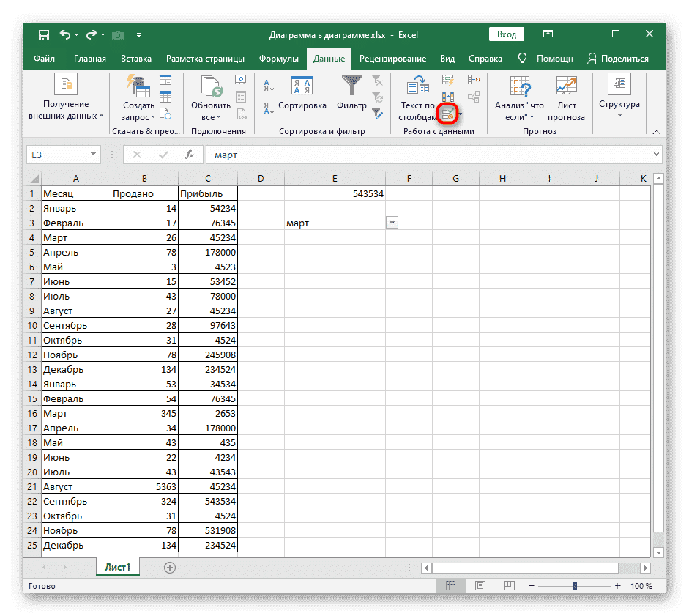Click the Share (Поделиться) button

tap(617, 59)
